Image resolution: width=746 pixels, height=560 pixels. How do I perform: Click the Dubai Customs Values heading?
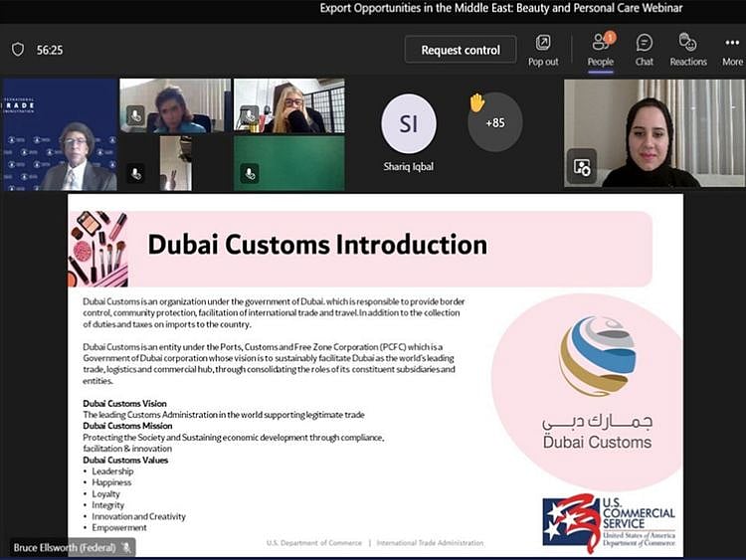(x=125, y=461)
